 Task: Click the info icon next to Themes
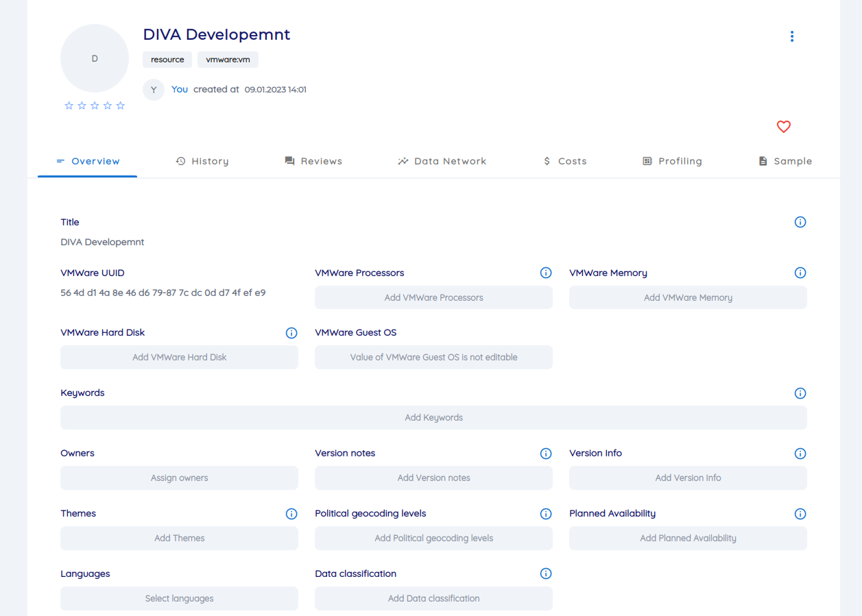[x=291, y=513]
